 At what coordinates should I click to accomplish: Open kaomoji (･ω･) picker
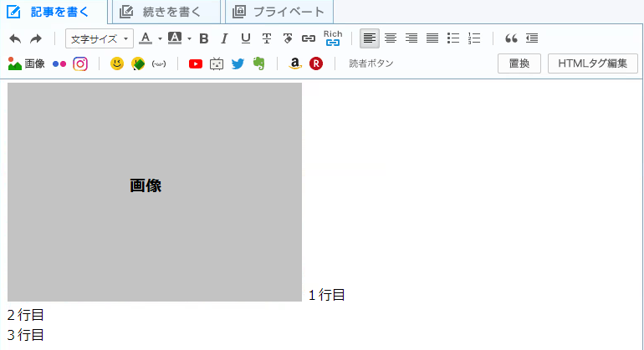tap(159, 63)
